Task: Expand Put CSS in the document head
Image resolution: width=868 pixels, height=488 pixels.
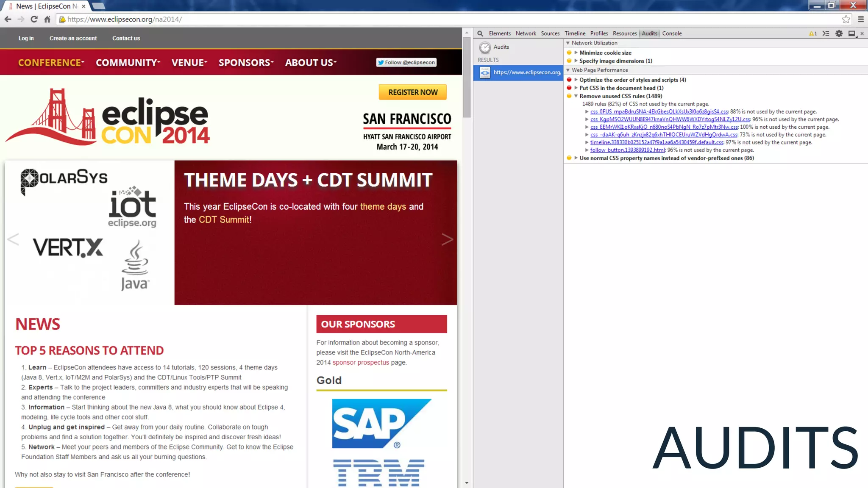Action: point(576,88)
